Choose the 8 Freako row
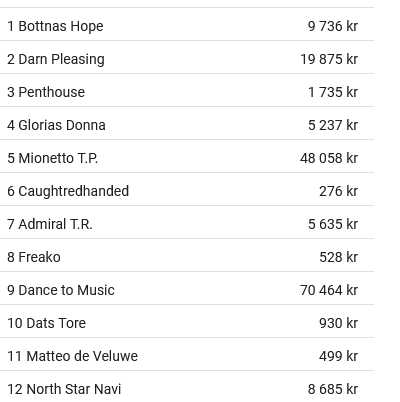The height and width of the screenshot is (402, 400). (187, 257)
